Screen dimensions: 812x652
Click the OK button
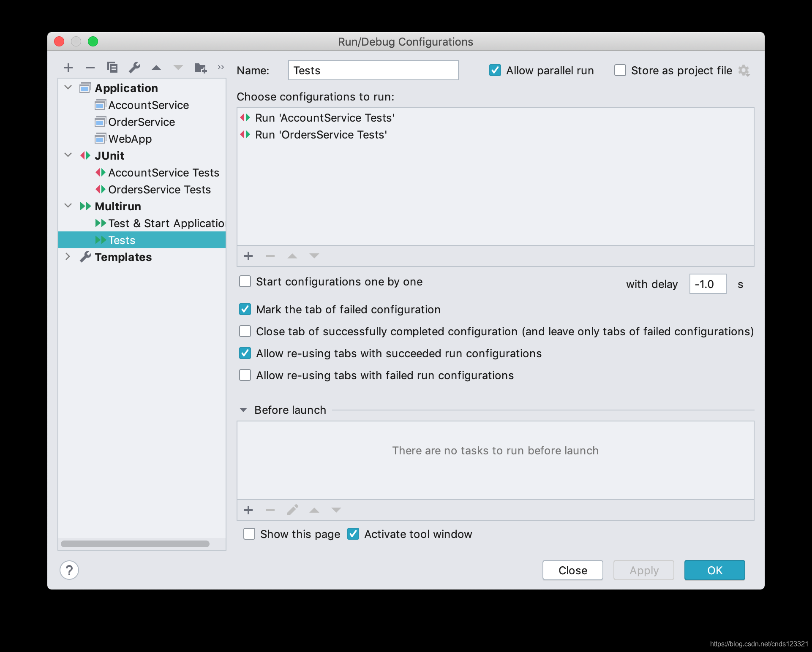click(x=714, y=570)
